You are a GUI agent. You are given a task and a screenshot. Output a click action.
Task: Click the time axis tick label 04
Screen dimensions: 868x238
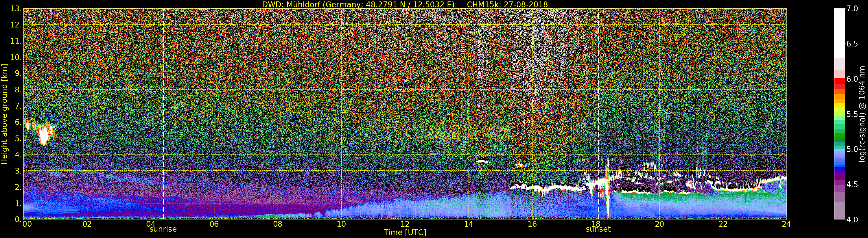pos(151,224)
